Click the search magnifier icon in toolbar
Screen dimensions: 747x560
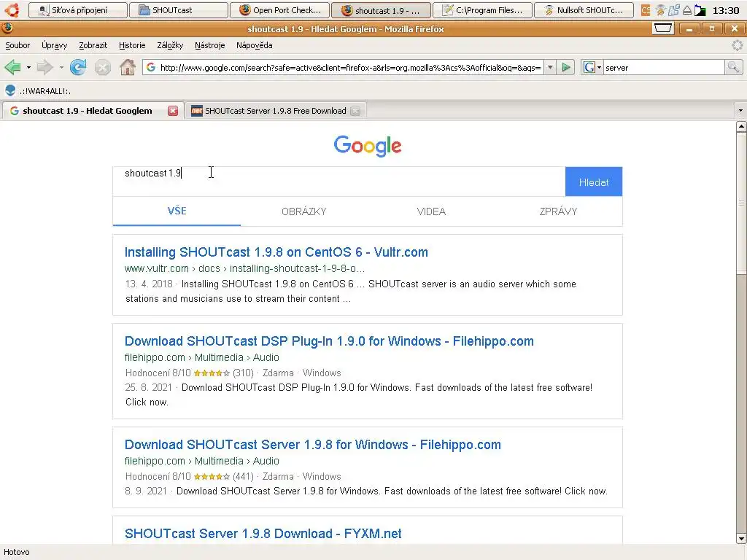tap(733, 68)
